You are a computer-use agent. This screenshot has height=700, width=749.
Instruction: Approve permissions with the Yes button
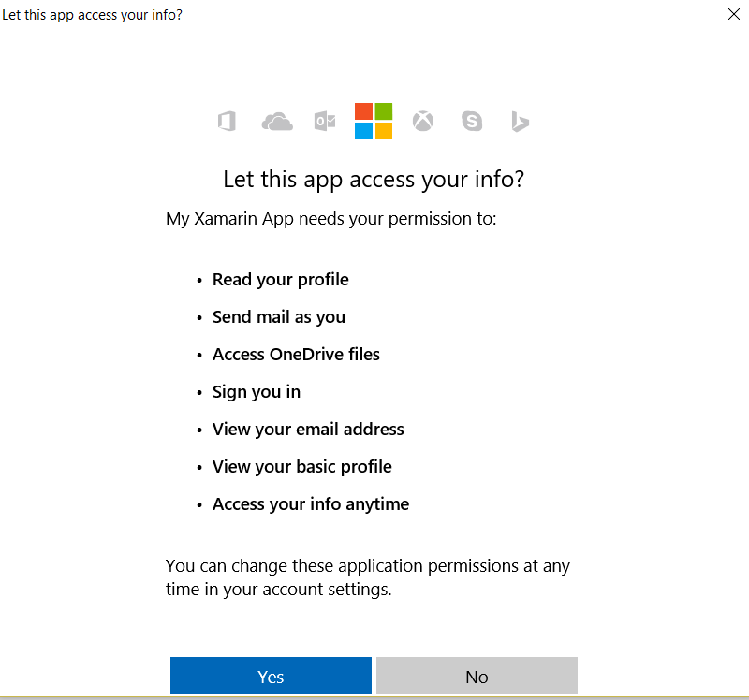271,676
